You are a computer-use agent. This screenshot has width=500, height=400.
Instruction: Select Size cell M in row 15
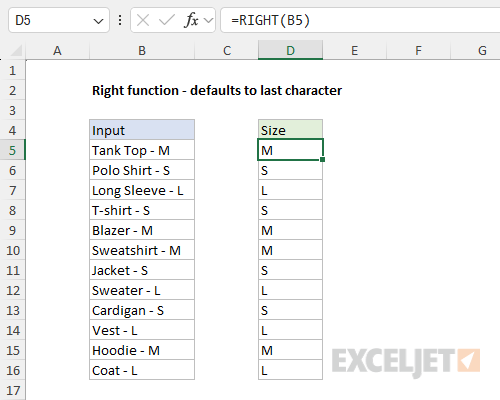tap(290, 350)
